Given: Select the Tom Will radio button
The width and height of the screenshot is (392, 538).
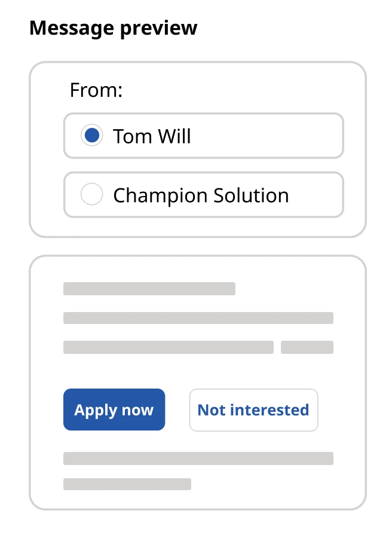Looking at the screenshot, I should 91,136.
